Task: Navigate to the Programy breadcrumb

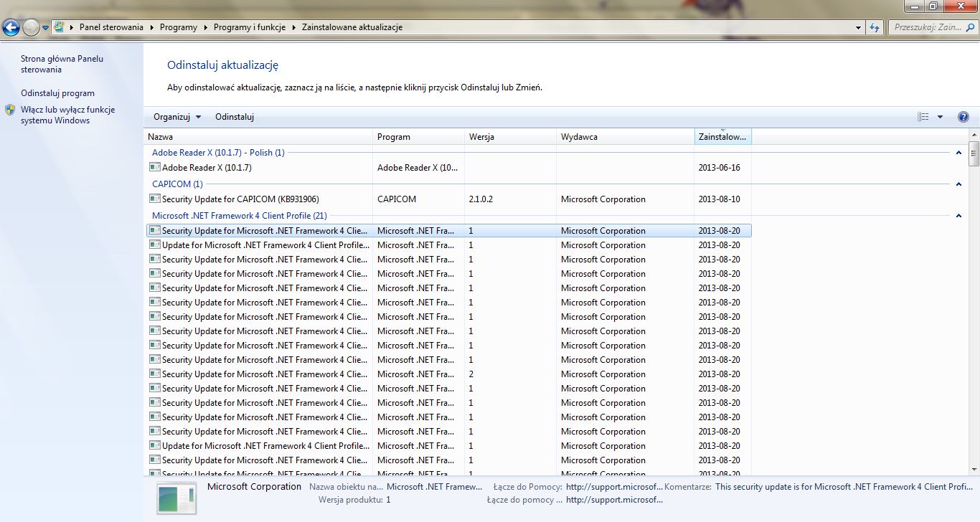Action: (x=179, y=27)
